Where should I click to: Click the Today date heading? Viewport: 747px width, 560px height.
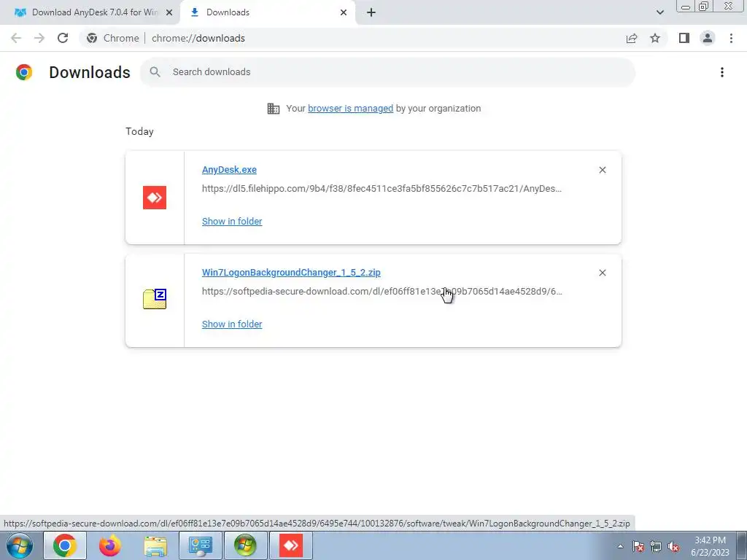click(x=139, y=132)
